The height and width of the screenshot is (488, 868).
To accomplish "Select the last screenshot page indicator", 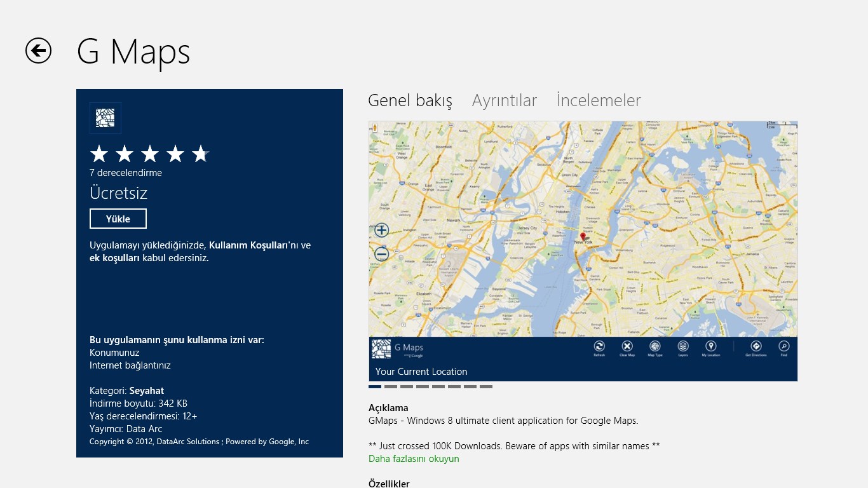I will point(486,386).
